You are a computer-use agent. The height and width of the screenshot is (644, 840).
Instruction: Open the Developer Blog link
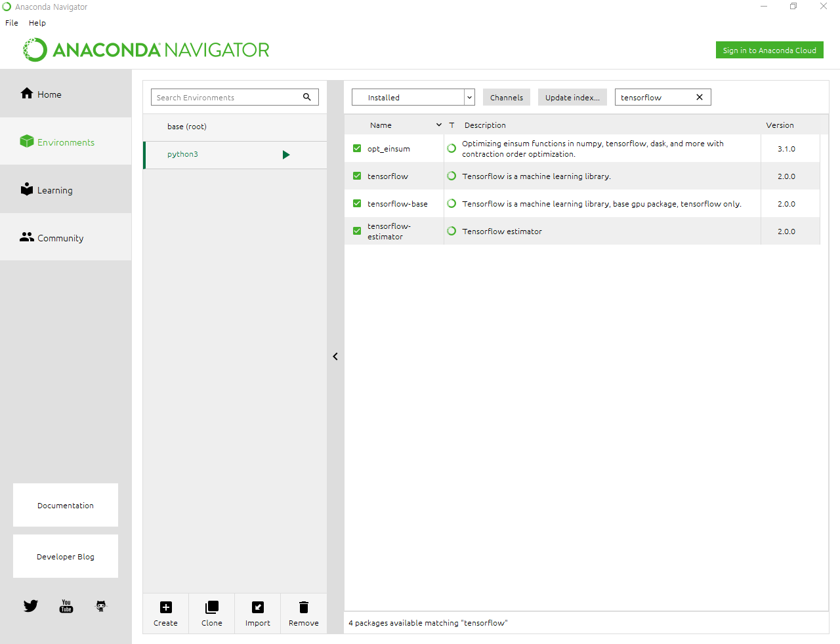click(66, 556)
